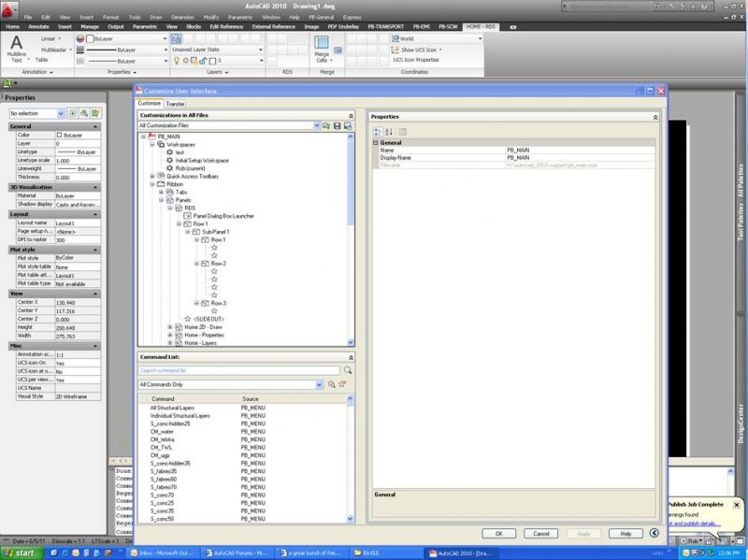Click the Cancel button

(541, 533)
